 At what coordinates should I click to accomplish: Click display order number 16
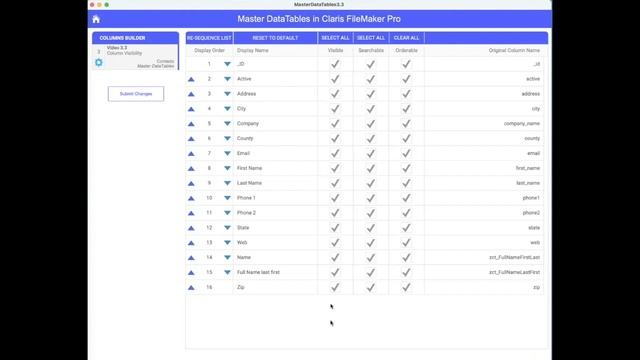(209, 287)
